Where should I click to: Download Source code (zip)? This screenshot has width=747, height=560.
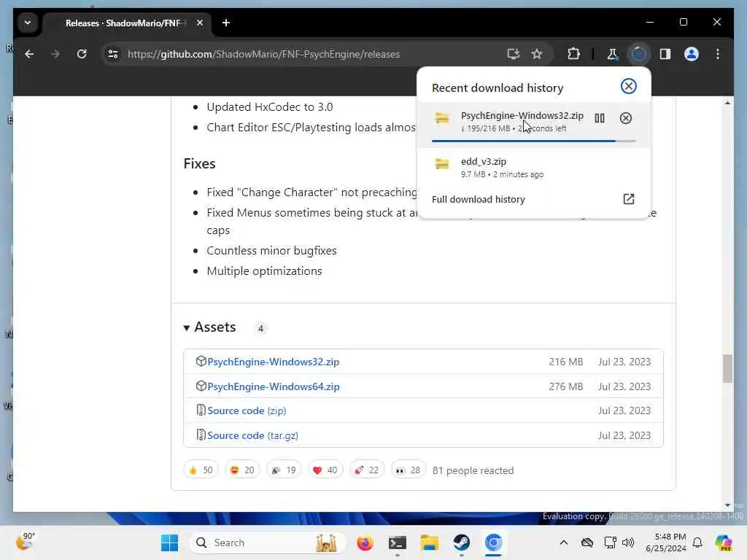[247, 411]
